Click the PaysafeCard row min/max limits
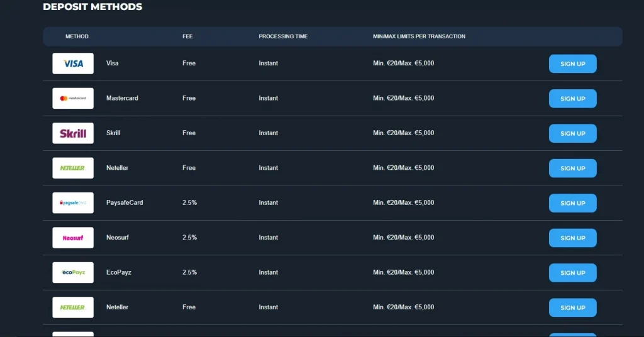Viewport: 644px width, 337px height. (403, 203)
